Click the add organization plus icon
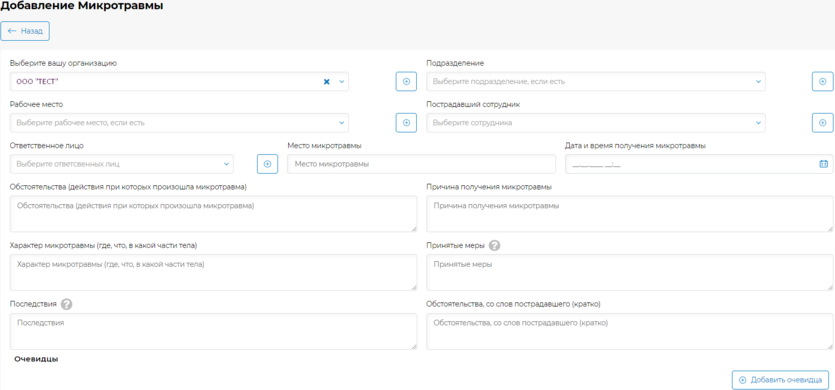This screenshot has width=835, height=390. coord(406,82)
